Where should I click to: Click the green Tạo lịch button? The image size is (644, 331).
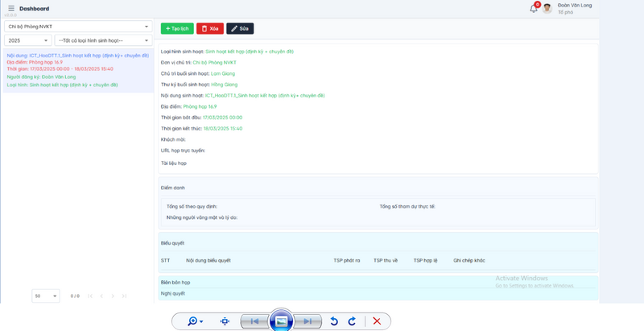[x=177, y=28]
